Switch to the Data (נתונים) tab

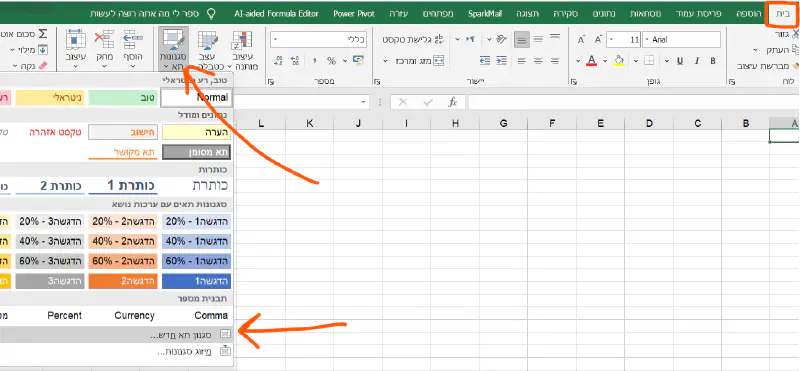[x=604, y=13]
